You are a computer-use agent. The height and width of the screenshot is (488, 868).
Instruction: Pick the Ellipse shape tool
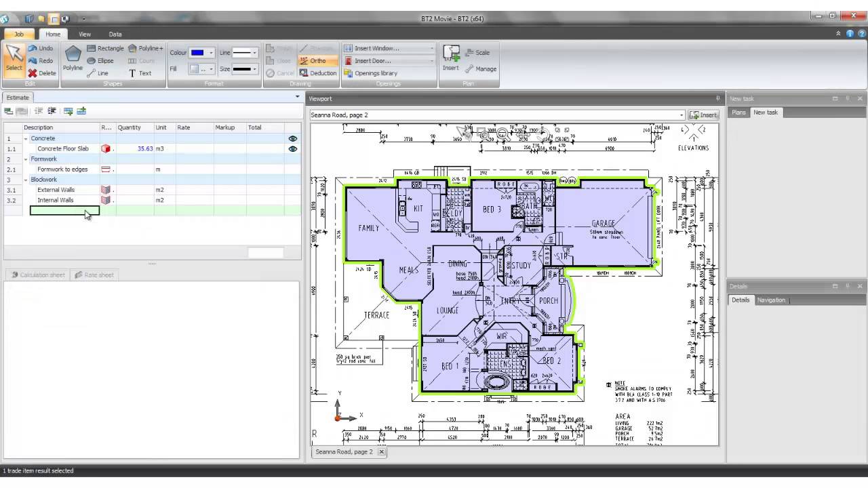tap(100, 61)
